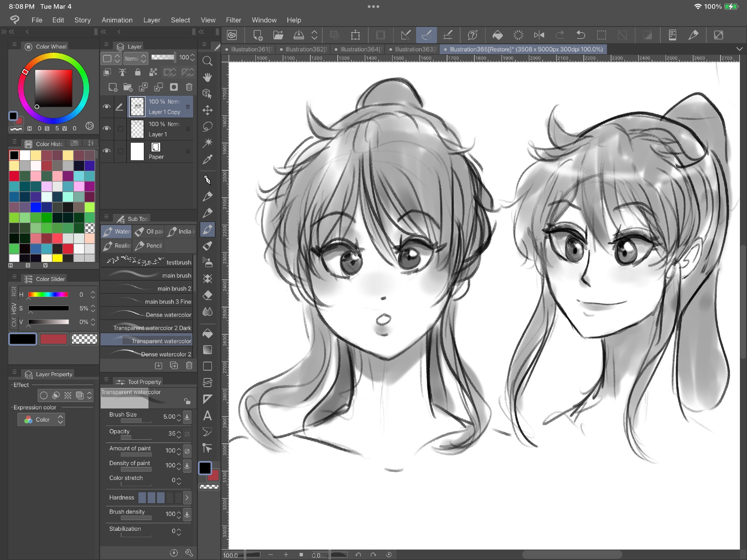
Task: Delete the selected layer with trash icon
Action: coord(189,87)
